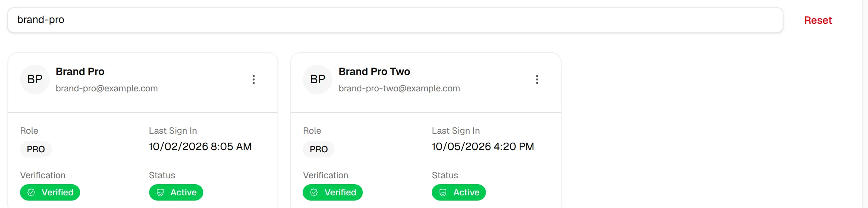Image resolution: width=868 pixels, height=208 pixels.
Task: Click the last sign in date 10/02/2026 8:05 AM
Action: click(x=200, y=147)
